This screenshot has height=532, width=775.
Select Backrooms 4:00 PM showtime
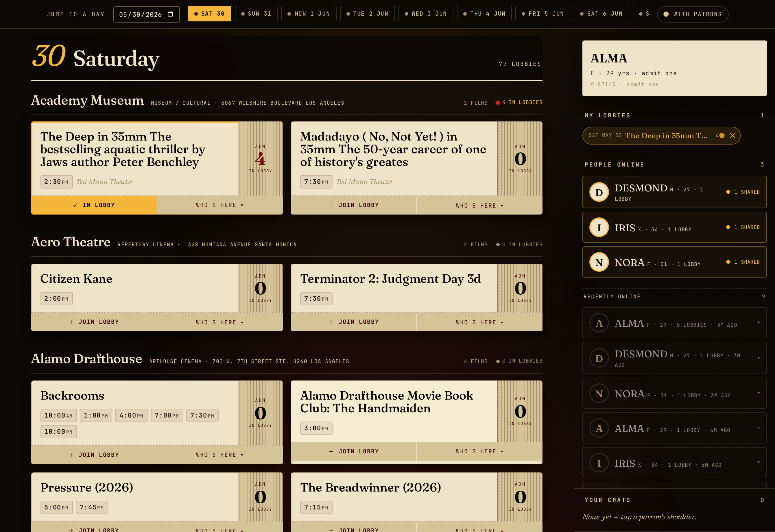point(131,416)
